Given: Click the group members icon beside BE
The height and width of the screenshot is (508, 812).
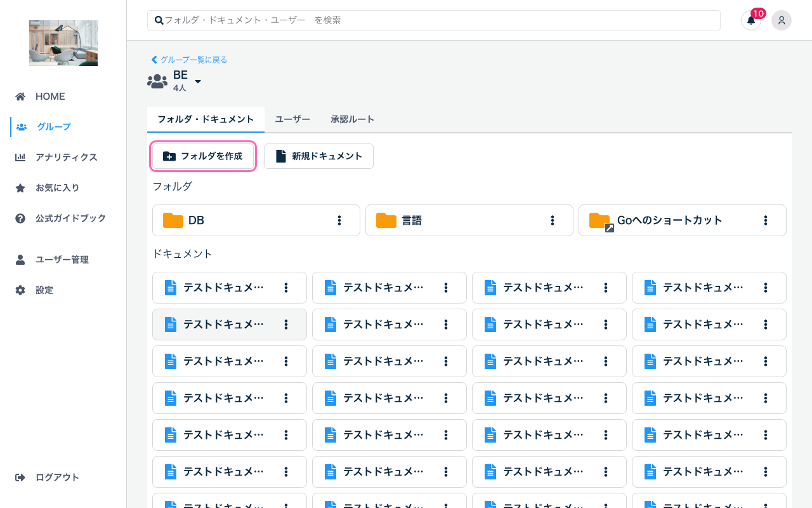Looking at the screenshot, I should 157,81.
